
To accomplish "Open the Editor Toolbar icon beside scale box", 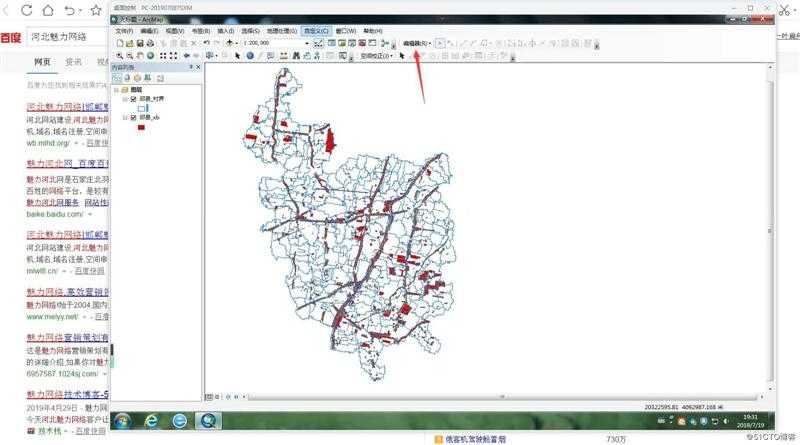I will coord(318,43).
